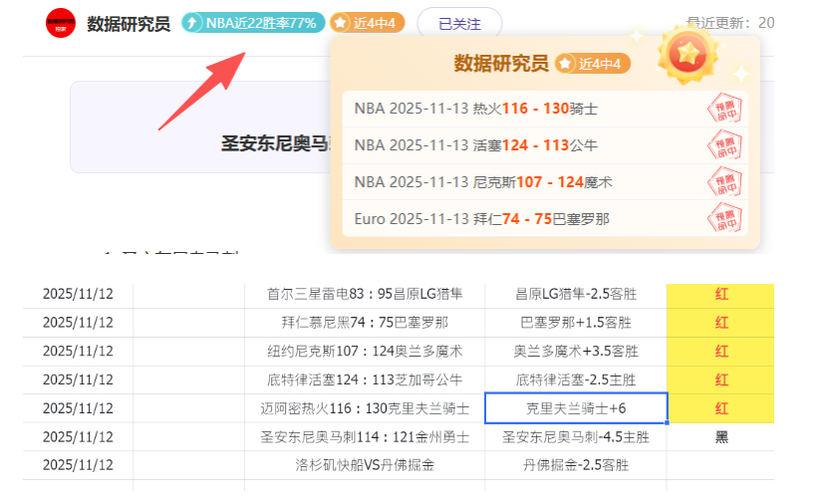Select the 丹佛掘金-2.5客胜 cell
This screenshot has height=504, width=819.
coord(576,465)
